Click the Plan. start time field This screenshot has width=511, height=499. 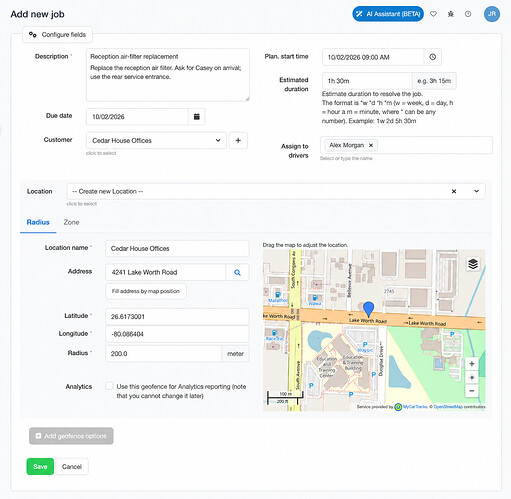tap(373, 57)
